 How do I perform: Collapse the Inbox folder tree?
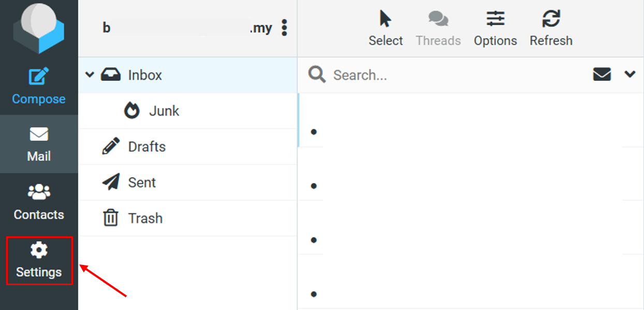tap(90, 75)
